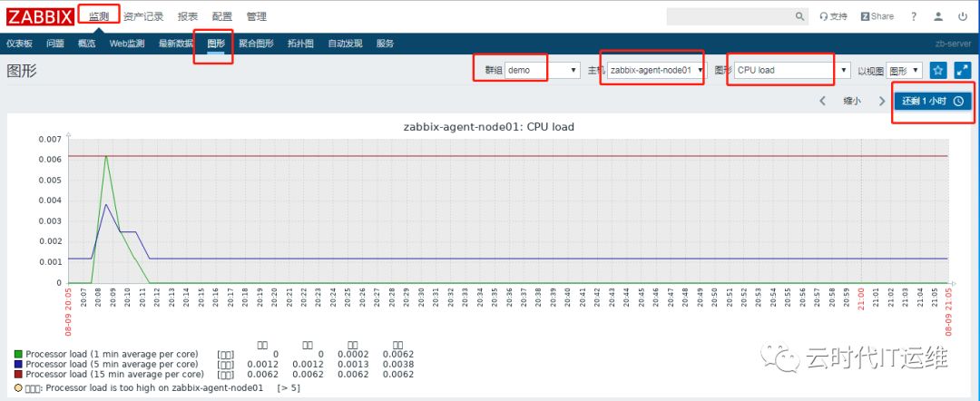The height and width of the screenshot is (401, 980).
Task: Click the red 15 min average legend swatch
Action: (x=19, y=374)
